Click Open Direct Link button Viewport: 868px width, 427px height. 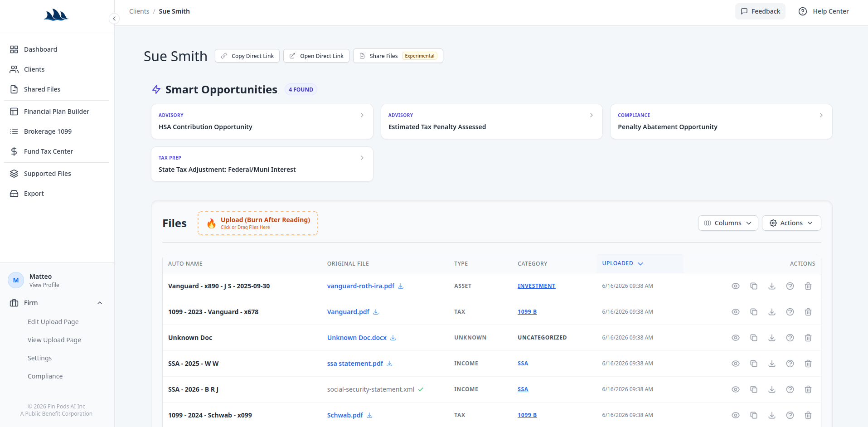pyautogui.click(x=316, y=56)
